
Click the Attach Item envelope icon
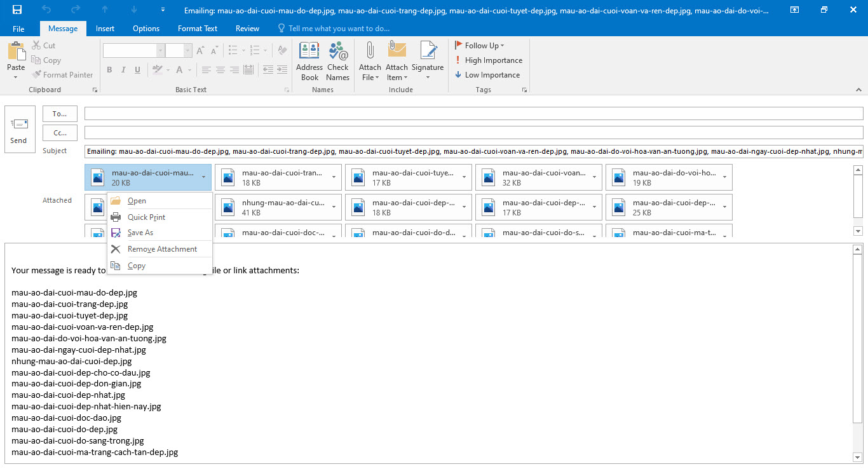[397, 50]
